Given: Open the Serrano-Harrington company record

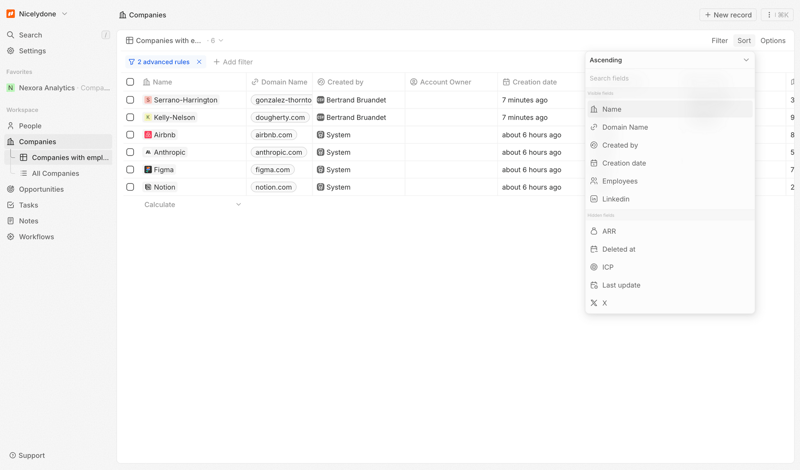Looking at the screenshot, I should pyautogui.click(x=181, y=100).
